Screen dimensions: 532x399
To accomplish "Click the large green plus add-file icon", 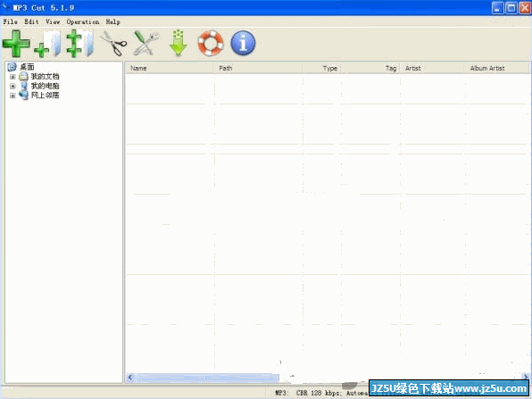I will click(16, 44).
